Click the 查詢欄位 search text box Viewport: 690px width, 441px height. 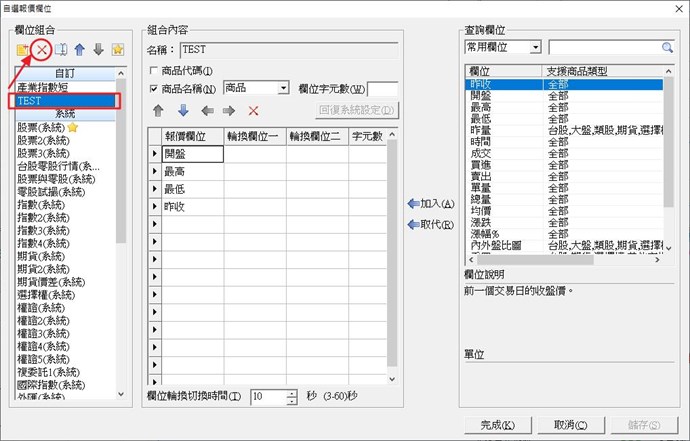(605, 48)
